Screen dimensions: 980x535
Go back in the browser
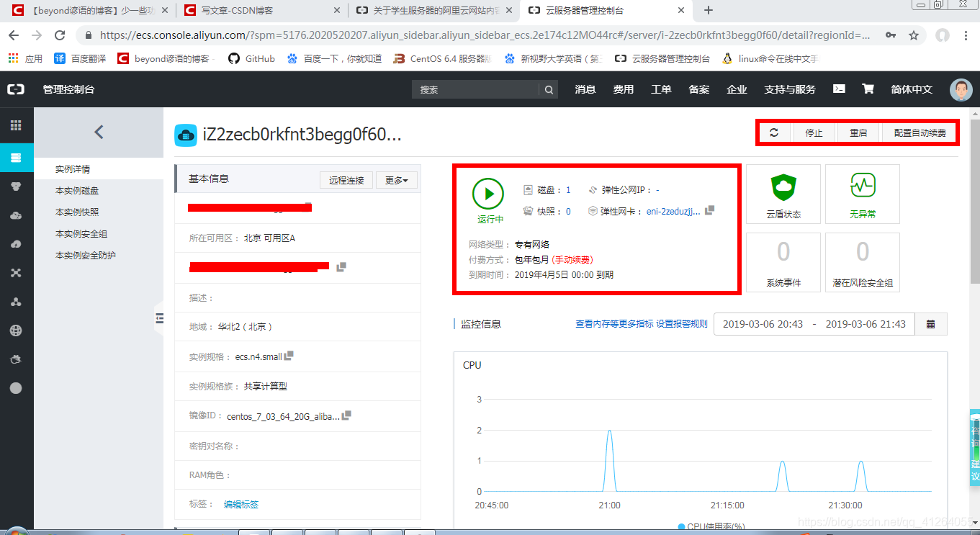coord(14,35)
